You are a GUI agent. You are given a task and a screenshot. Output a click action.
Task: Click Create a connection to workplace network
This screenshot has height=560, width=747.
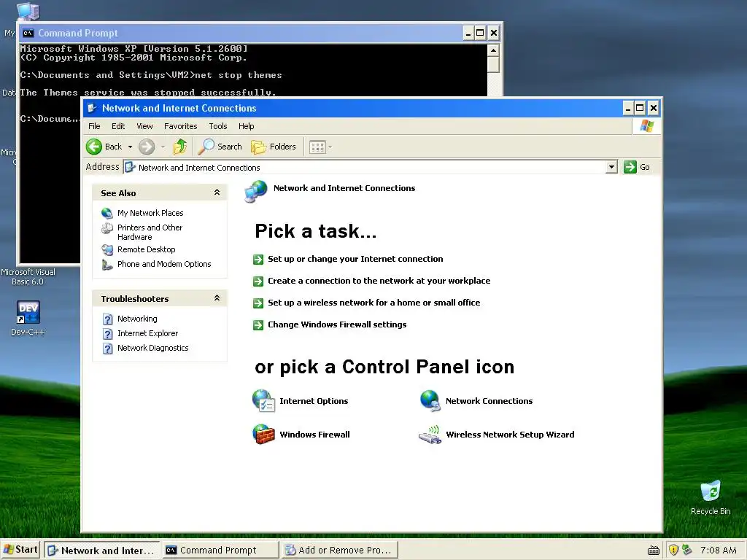pyautogui.click(x=379, y=281)
